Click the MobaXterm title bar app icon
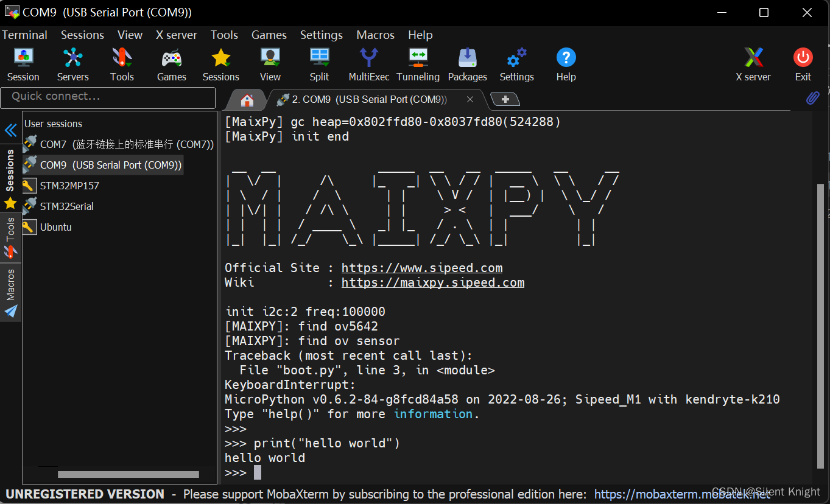This screenshot has width=830, height=504. click(12, 12)
